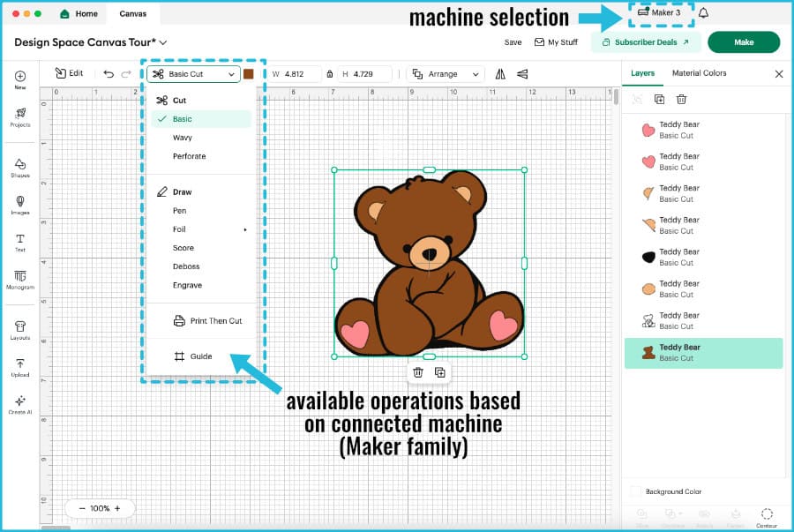Flip horizontal using the mirror icon

tap(500, 74)
